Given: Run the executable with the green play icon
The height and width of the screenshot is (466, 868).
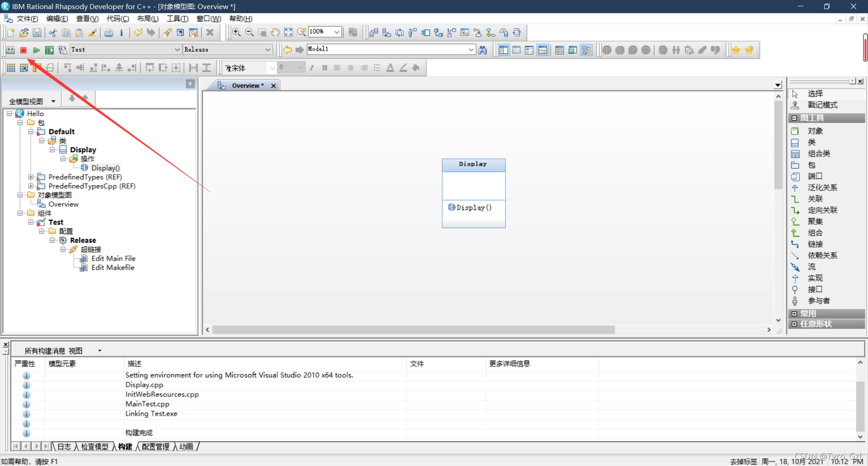Looking at the screenshot, I should tap(37, 50).
